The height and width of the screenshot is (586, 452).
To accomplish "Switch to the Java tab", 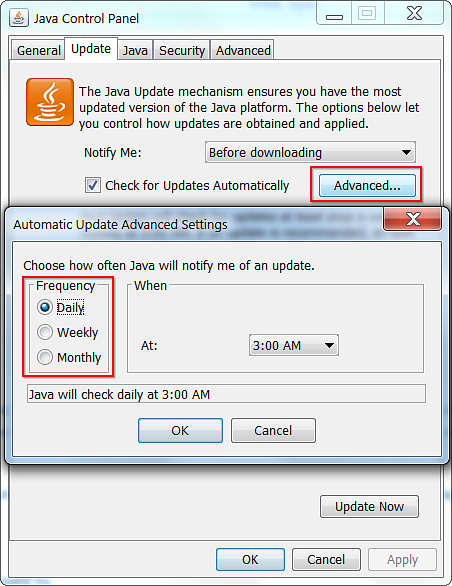I will 135,50.
